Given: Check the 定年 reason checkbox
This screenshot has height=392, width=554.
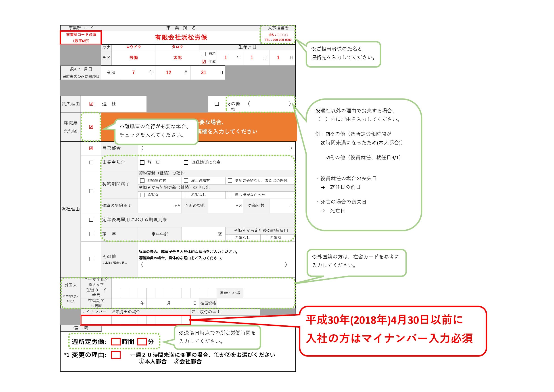Looking at the screenshot, I should click(x=91, y=234).
